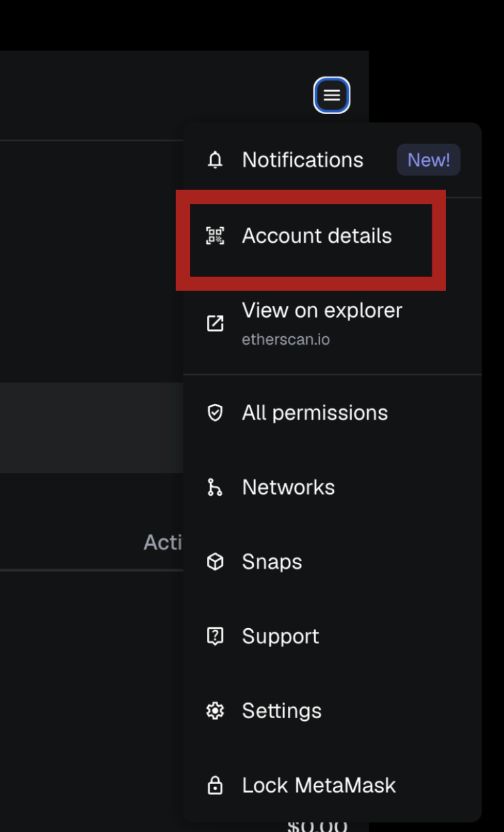Image resolution: width=504 pixels, height=832 pixels.
Task: Click the QR code icon for account details
Action: pyautogui.click(x=215, y=235)
